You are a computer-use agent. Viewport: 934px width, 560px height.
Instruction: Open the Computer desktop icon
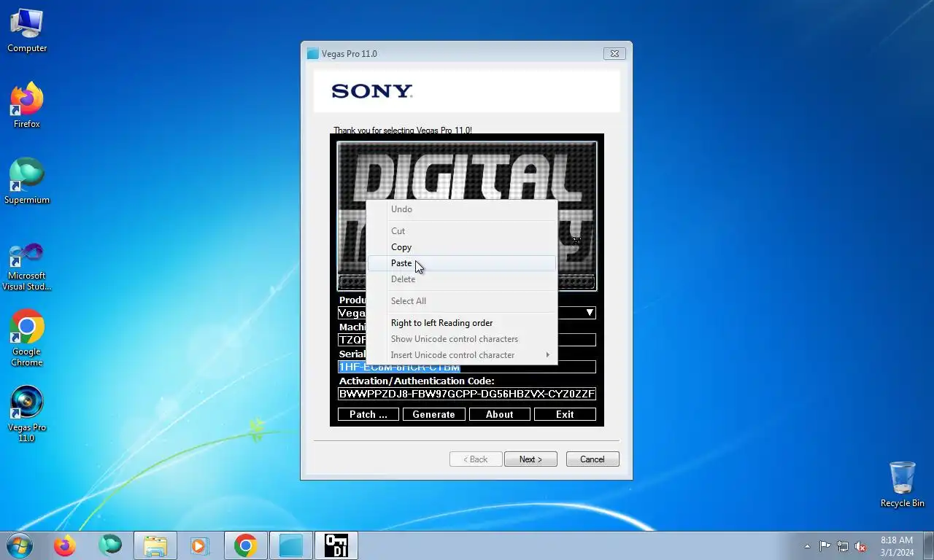27,31
